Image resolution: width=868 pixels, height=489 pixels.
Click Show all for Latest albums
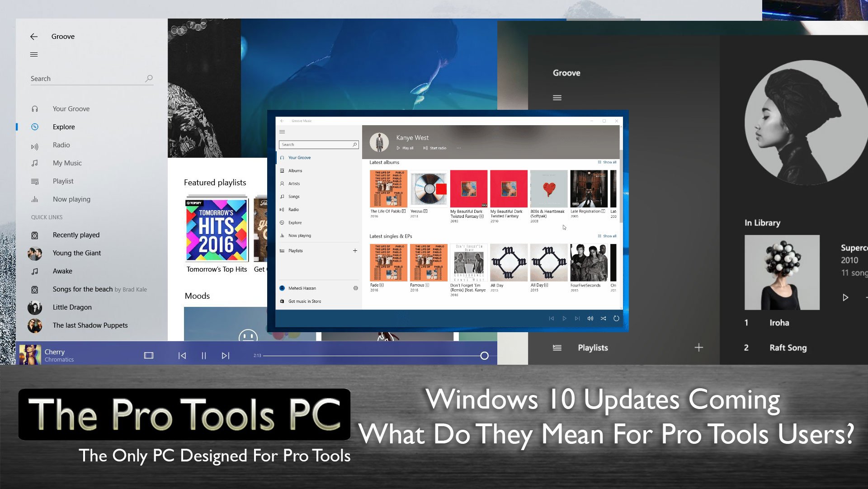[x=607, y=162]
